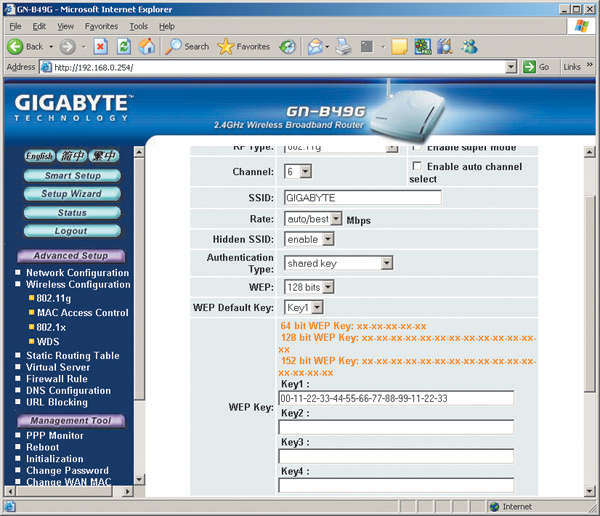Open the Favorites menu
The image size is (600, 516).
tap(101, 26)
